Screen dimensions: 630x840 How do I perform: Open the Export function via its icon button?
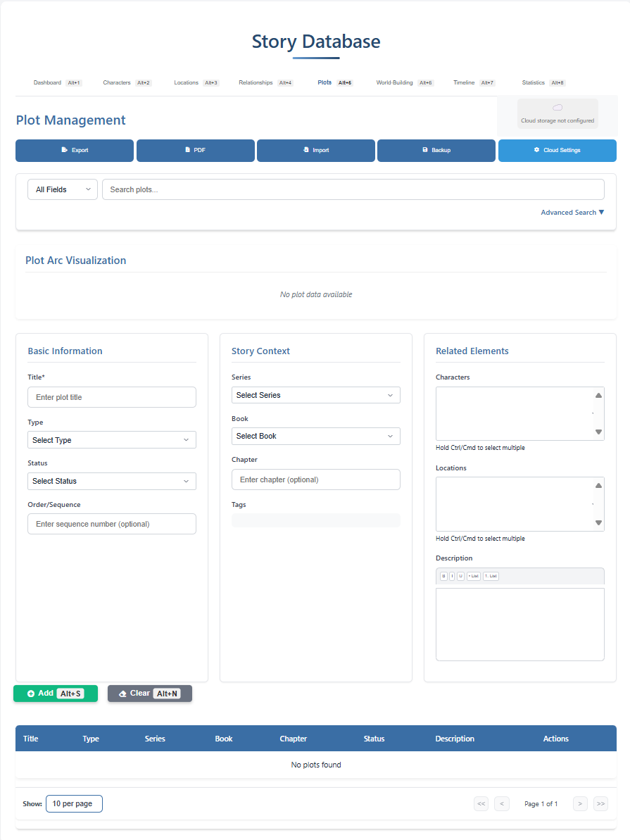coord(74,150)
